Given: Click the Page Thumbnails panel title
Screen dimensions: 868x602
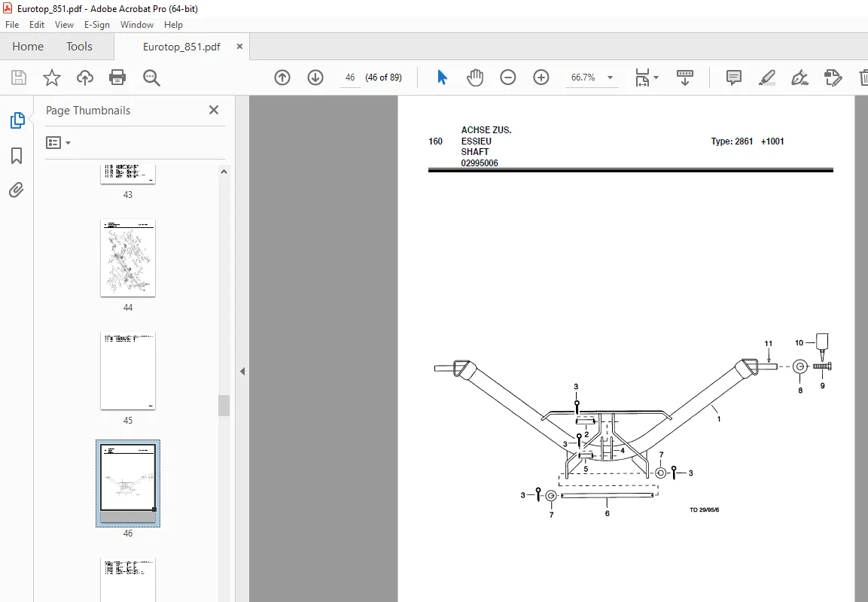Looking at the screenshot, I should 88,110.
